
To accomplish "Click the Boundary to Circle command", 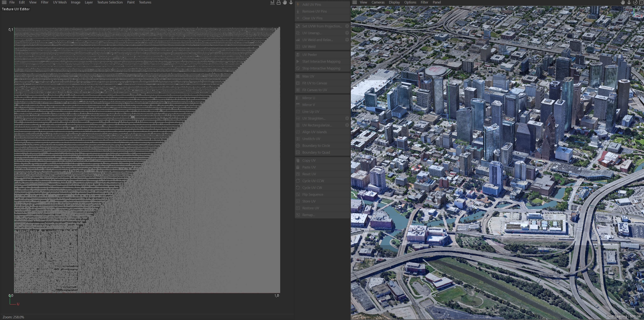I will (x=322, y=145).
